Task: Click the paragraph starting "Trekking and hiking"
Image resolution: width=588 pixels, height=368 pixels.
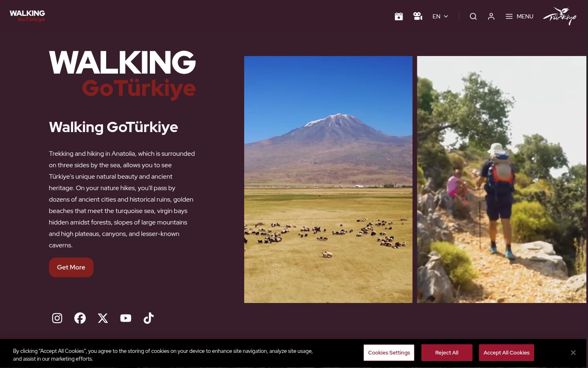Action: pos(122,200)
